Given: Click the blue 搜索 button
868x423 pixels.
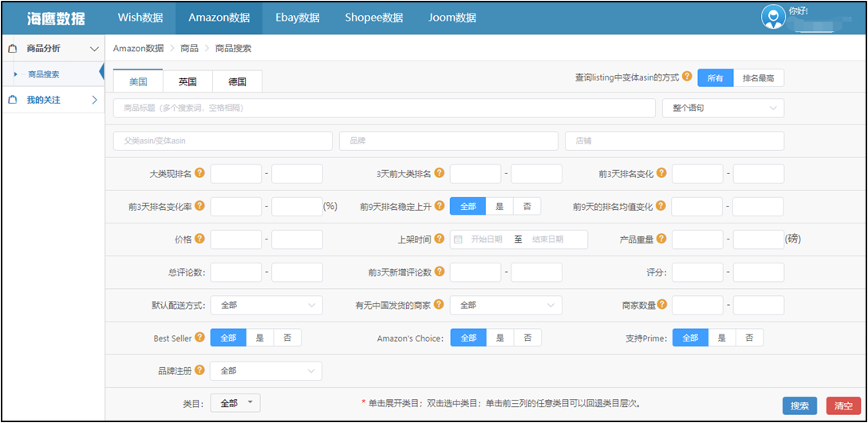Looking at the screenshot, I should point(799,405).
